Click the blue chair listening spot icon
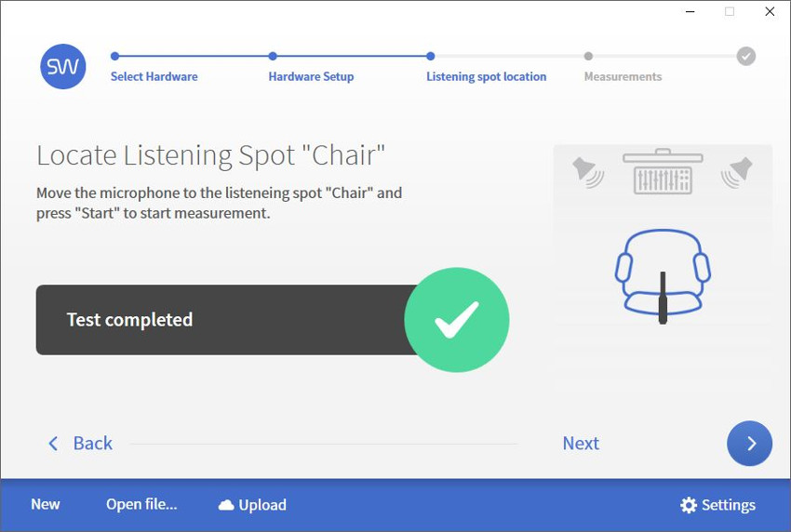The height and width of the screenshot is (532, 791). tap(663, 273)
